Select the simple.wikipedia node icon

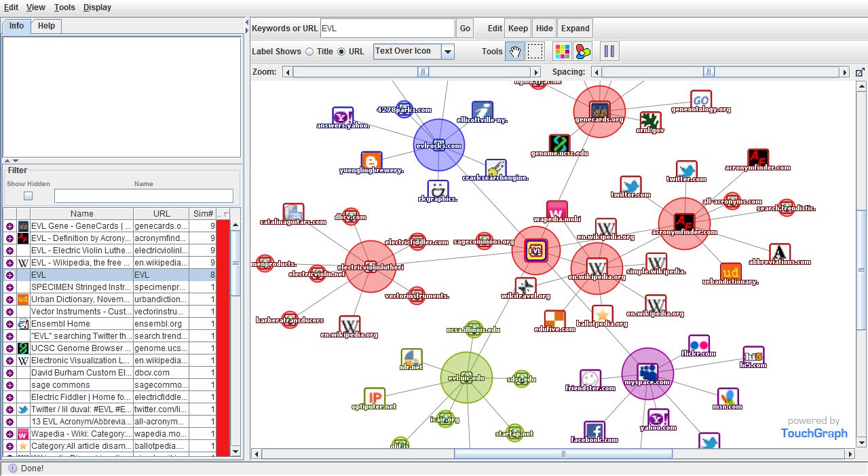coord(656,262)
